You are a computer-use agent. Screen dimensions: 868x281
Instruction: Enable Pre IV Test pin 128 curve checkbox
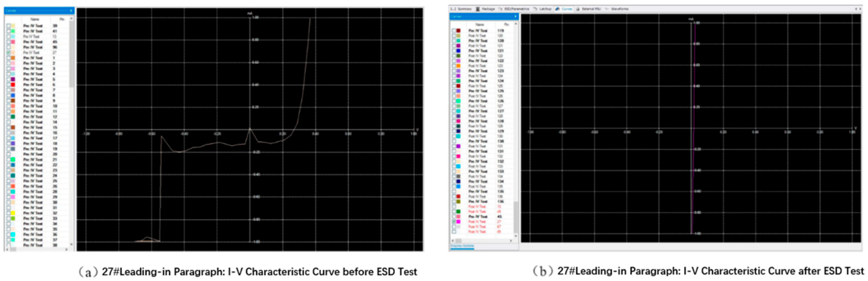(454, 121)
